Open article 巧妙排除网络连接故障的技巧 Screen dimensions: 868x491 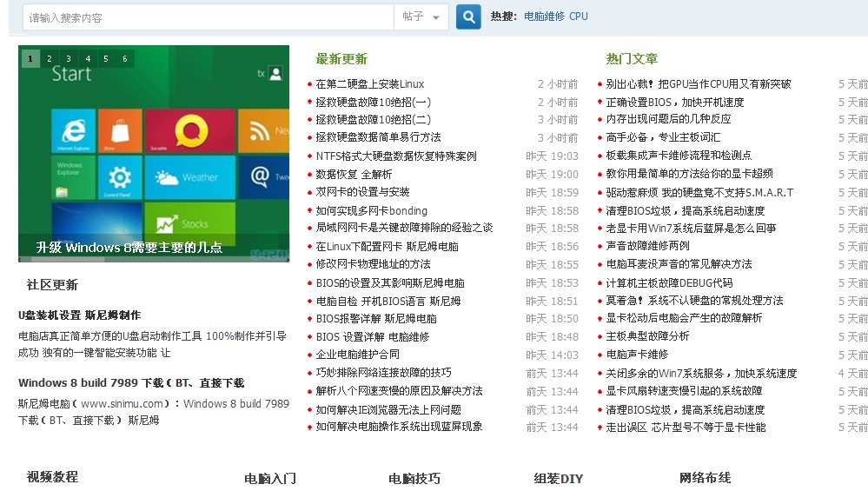pyautogui.click(x=384, y=373)
